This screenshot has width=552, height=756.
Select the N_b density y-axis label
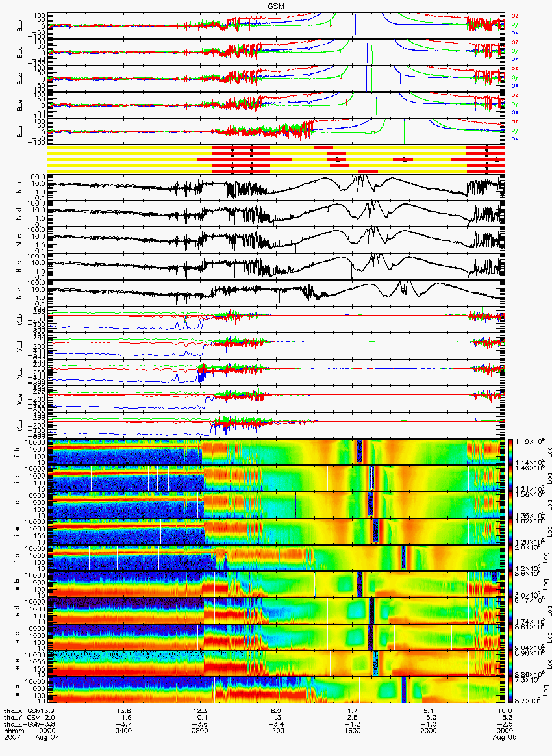(x=19, y=187)
